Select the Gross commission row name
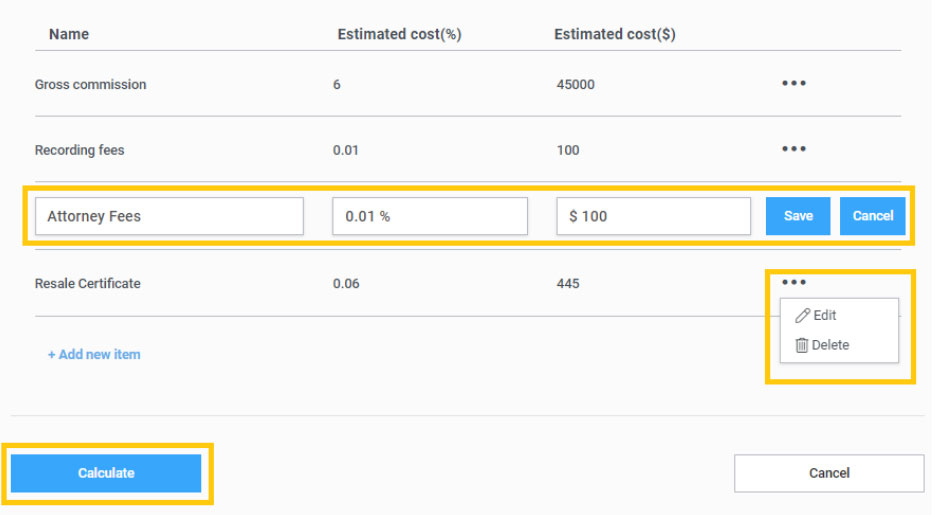Image resolution: width=935 pixels, height=515 pixels. pos(90,85)
